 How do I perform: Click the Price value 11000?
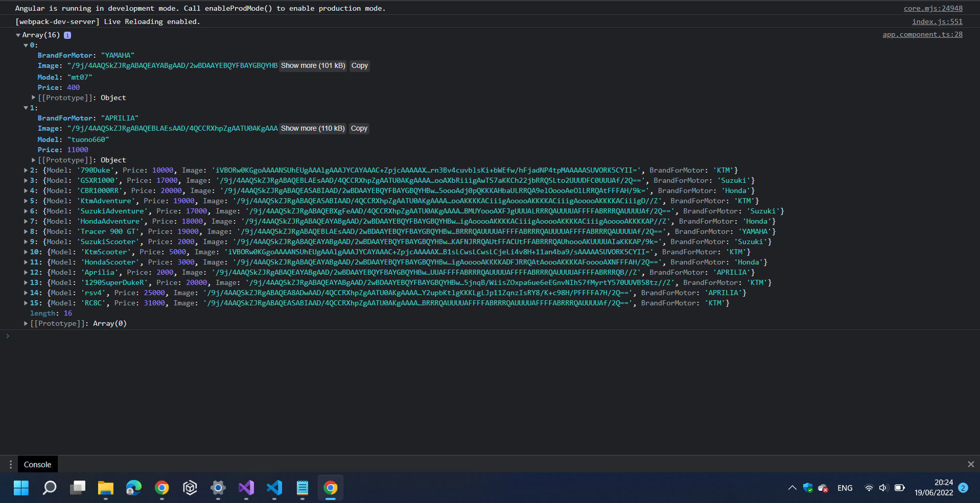click(x=78, y=150)
